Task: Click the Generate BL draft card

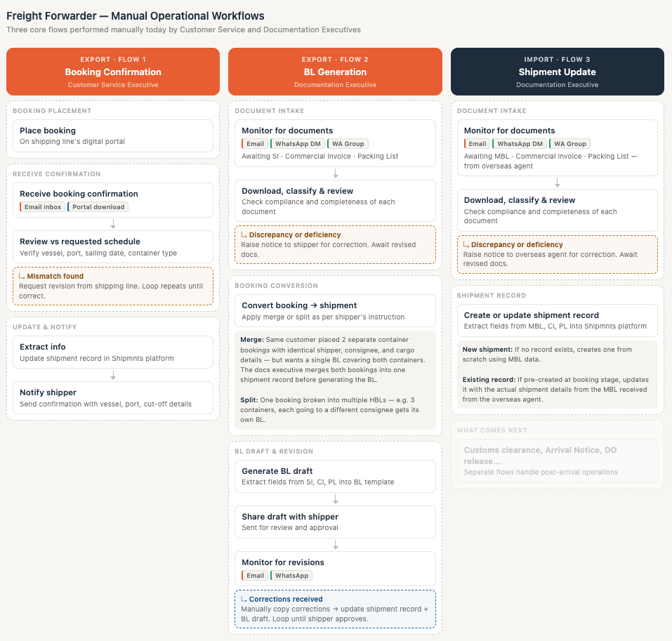Action: (335, 476)
